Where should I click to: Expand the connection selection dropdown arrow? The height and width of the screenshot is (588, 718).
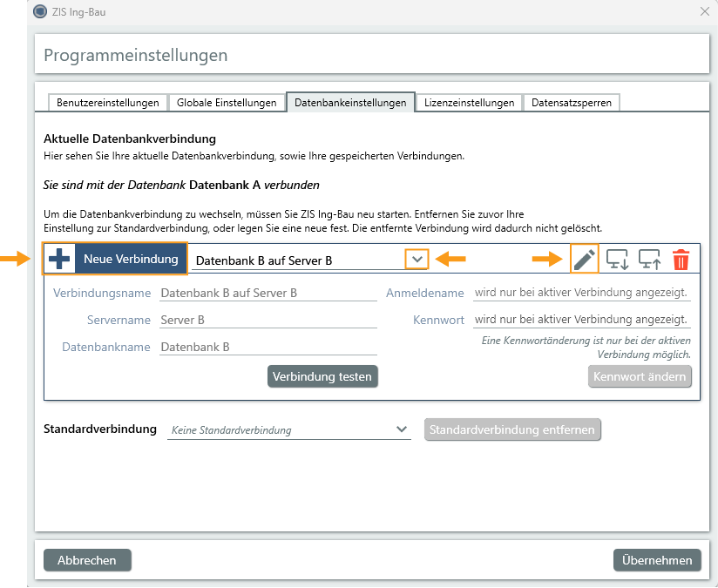pos(417,260)
